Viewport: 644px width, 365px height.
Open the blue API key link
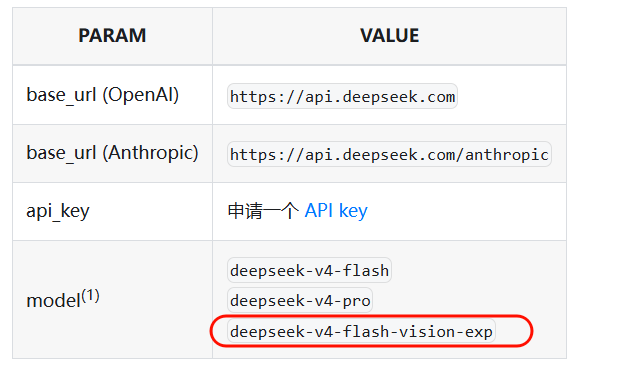(336, 211)
